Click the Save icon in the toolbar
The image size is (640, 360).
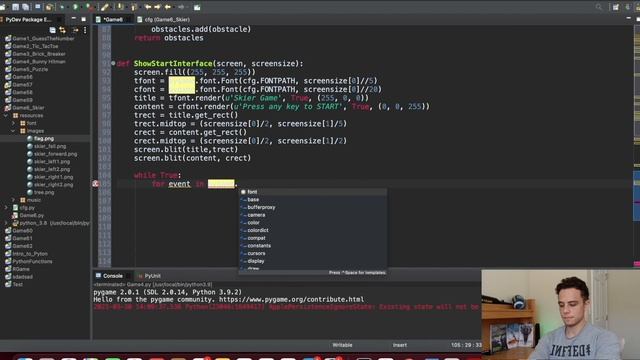[16, 7]
